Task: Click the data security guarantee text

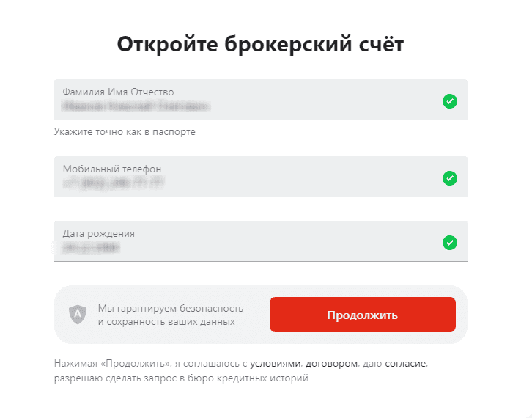Action: [x=170, y=315]
